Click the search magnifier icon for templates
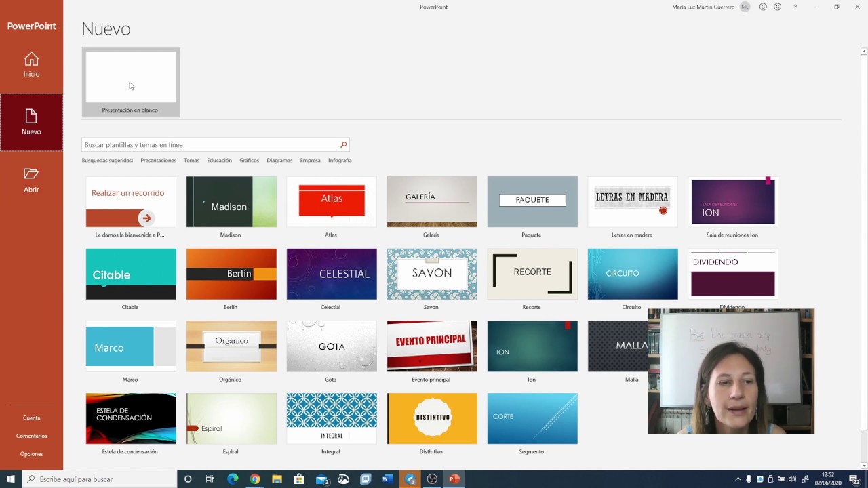The image size is (868, 488). (343, 144)
